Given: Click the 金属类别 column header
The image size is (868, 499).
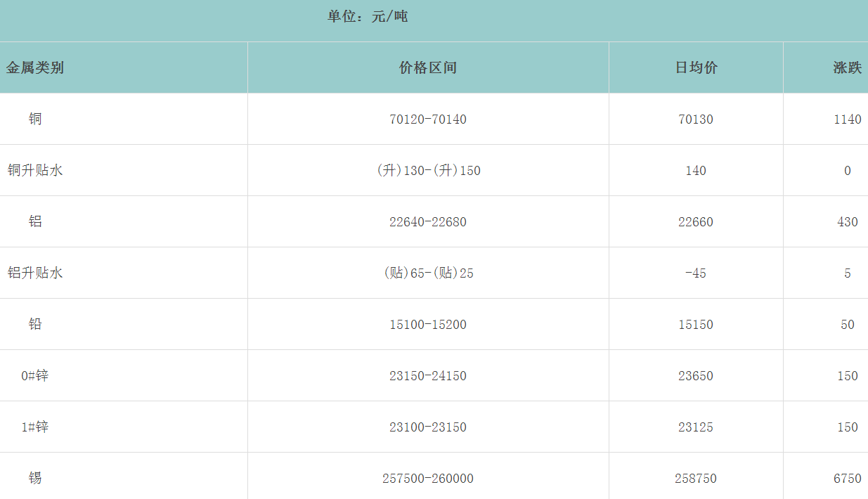Looking at the screenshot, I should point(35,68).
